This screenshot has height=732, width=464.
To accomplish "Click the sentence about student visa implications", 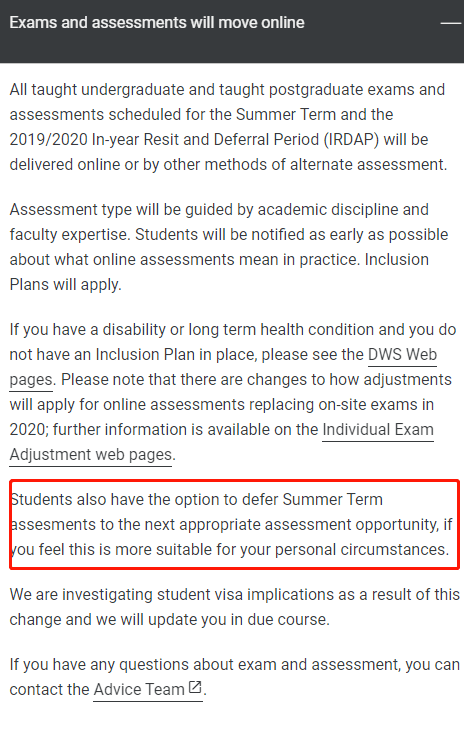I will coord(234,607).
